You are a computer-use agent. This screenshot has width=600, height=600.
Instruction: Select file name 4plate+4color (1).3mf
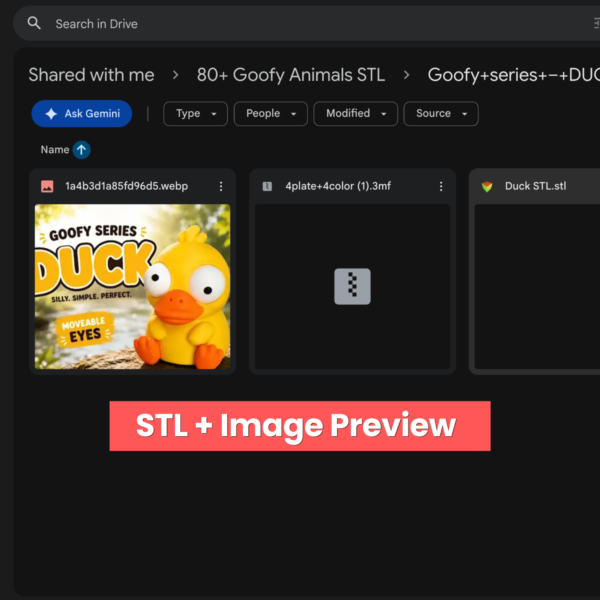click(338, 186)
